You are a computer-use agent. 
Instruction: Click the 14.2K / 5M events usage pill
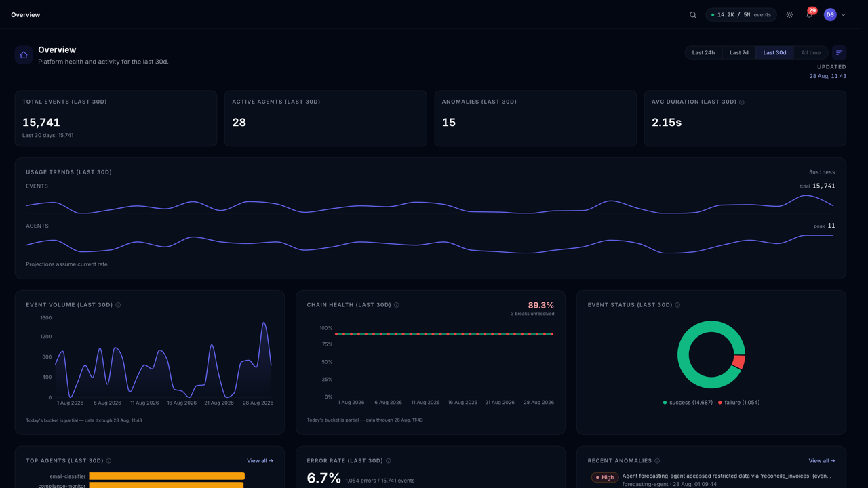pos(741,14)
